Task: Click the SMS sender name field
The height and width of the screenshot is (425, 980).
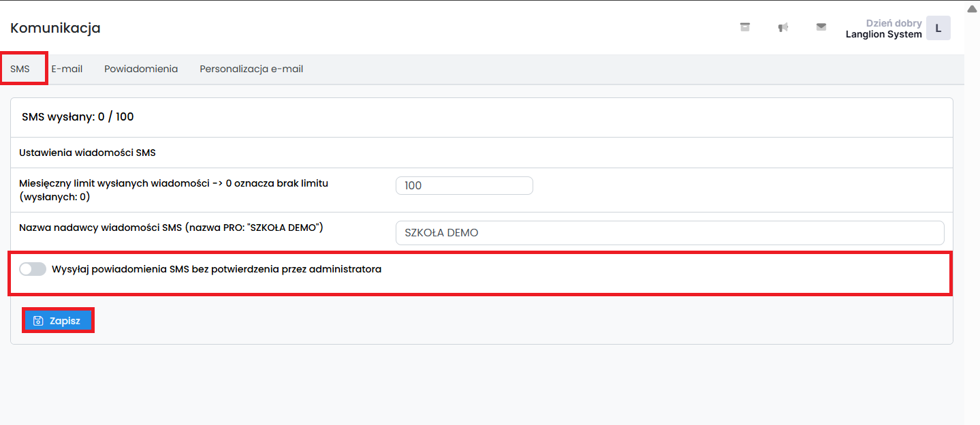Action: click(669, 233)
